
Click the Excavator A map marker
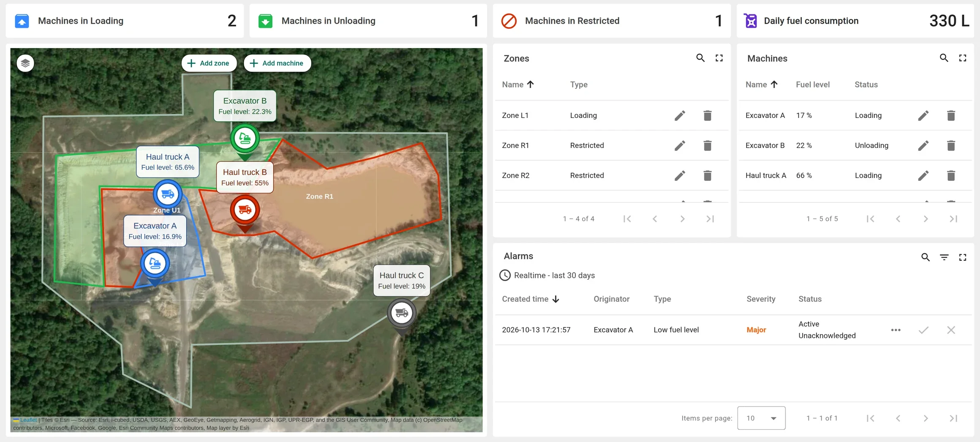(x=155, y=264)
